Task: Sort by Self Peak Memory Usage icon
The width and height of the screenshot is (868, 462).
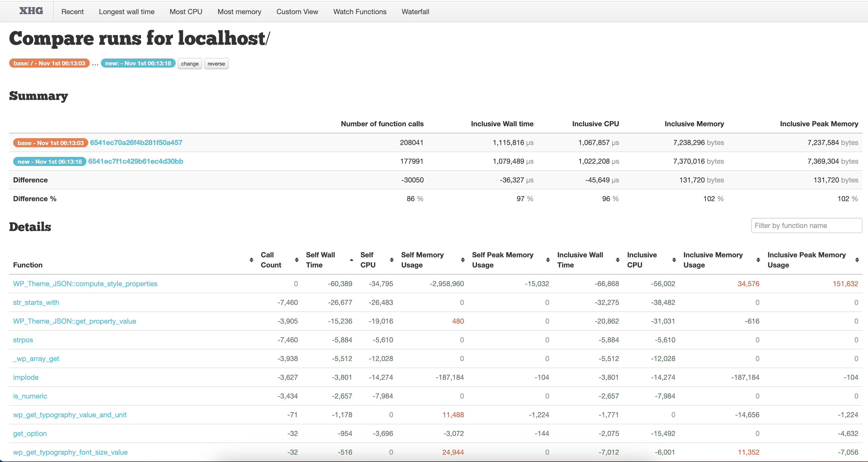Action: [548, 260]
